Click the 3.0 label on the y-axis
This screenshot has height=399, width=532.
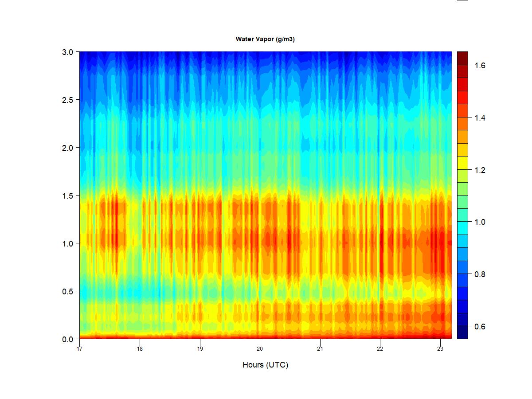coord(67,52)
